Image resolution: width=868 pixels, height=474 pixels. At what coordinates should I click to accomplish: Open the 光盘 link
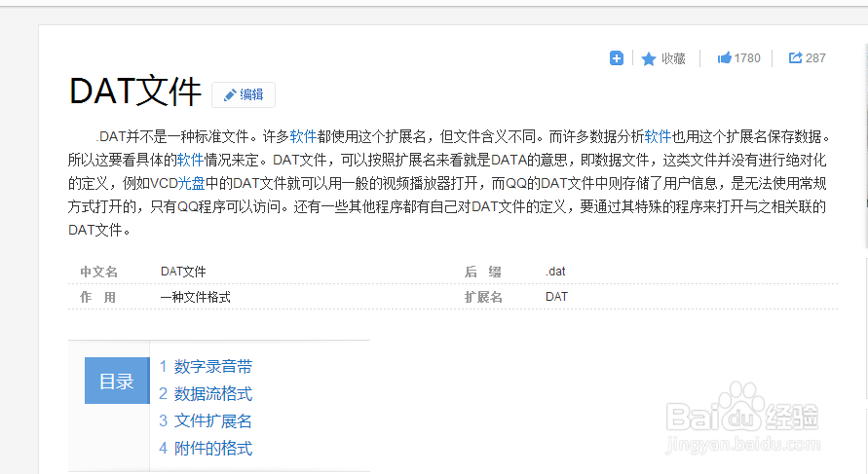point(191,183)
